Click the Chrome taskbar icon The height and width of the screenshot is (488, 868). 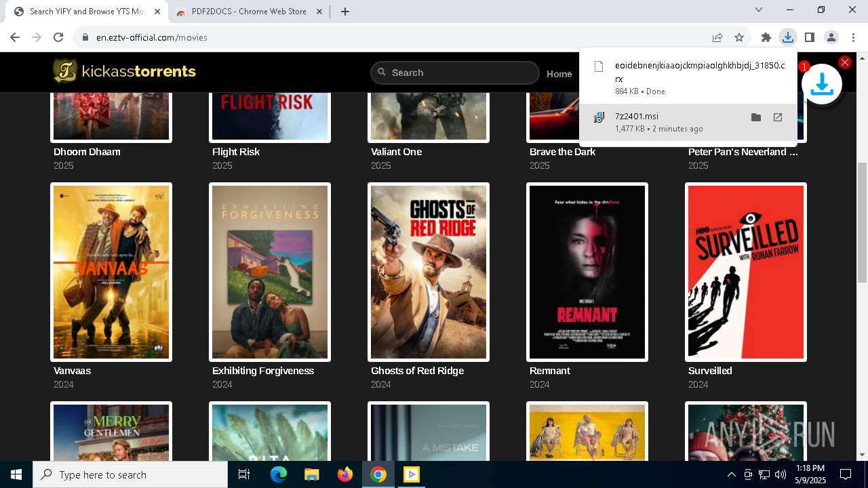[378, 474]
